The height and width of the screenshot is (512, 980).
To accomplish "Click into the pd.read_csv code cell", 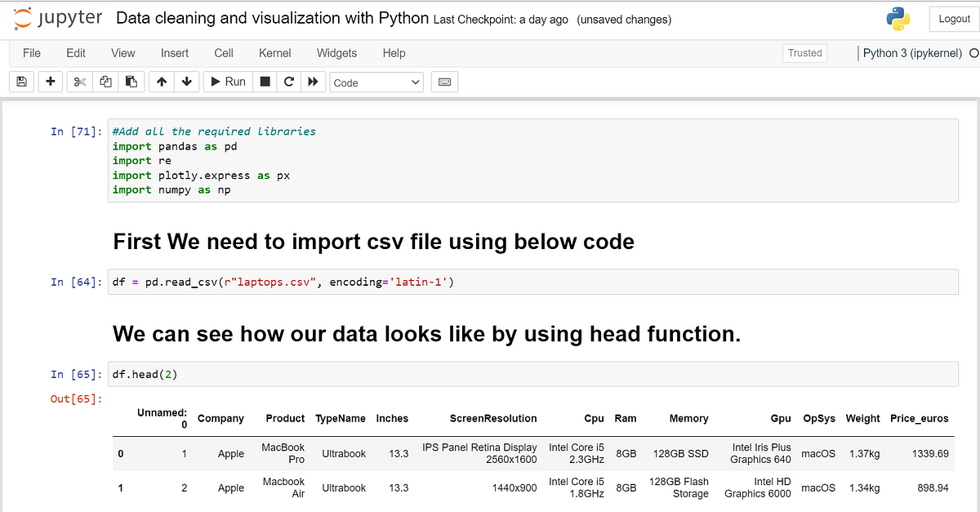I will tap(533, 282).
